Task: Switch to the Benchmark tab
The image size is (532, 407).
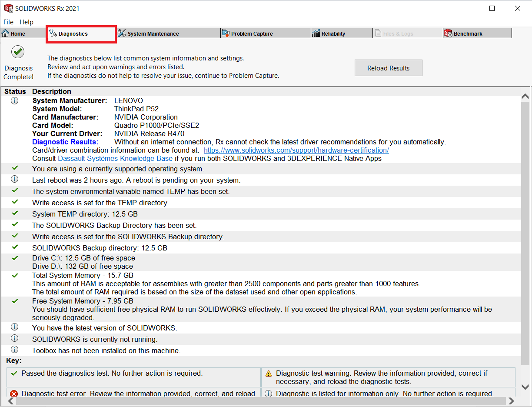Action: pos(477,33)
